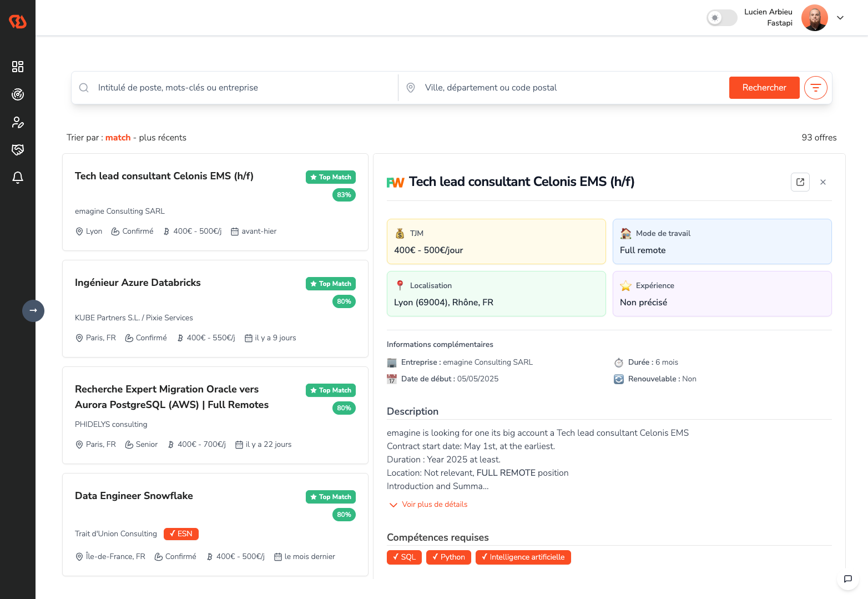Screen dimensions: 868x599
Task: Click the city or postal code field
Action: coord(566,88)
